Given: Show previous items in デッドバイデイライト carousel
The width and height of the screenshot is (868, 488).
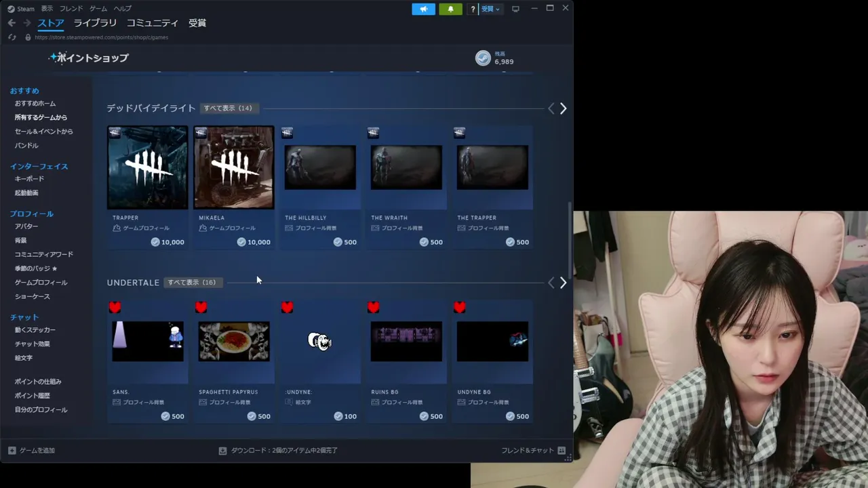Looking at the screenshot, I should point(551,108).
